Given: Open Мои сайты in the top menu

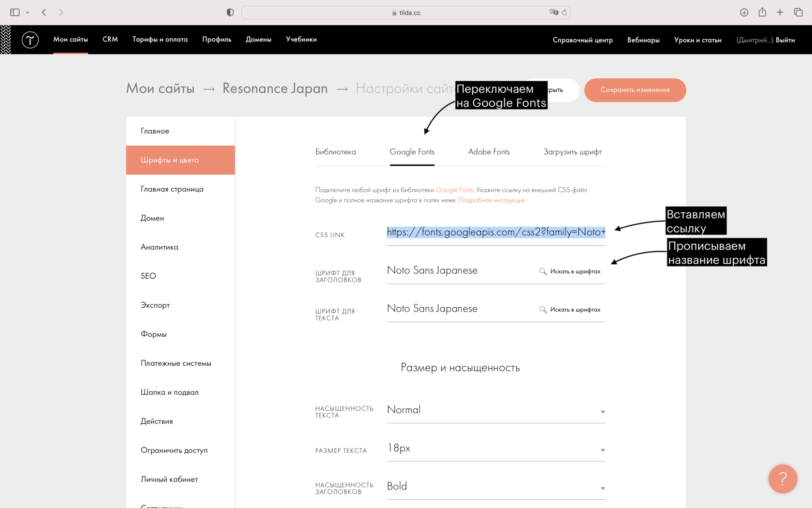Looking at the screenshot, I should click(71, 39).
